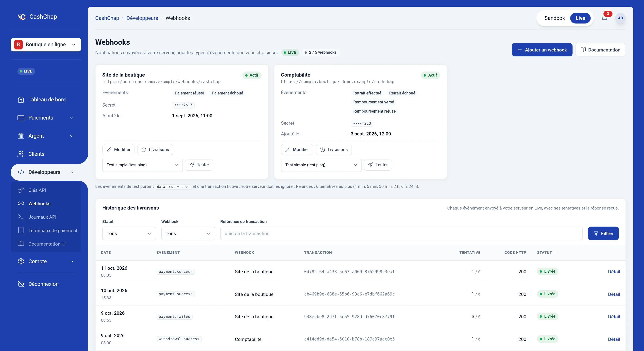
Task: Click the Remboursement versé event tag
Action: pos(373,102)
